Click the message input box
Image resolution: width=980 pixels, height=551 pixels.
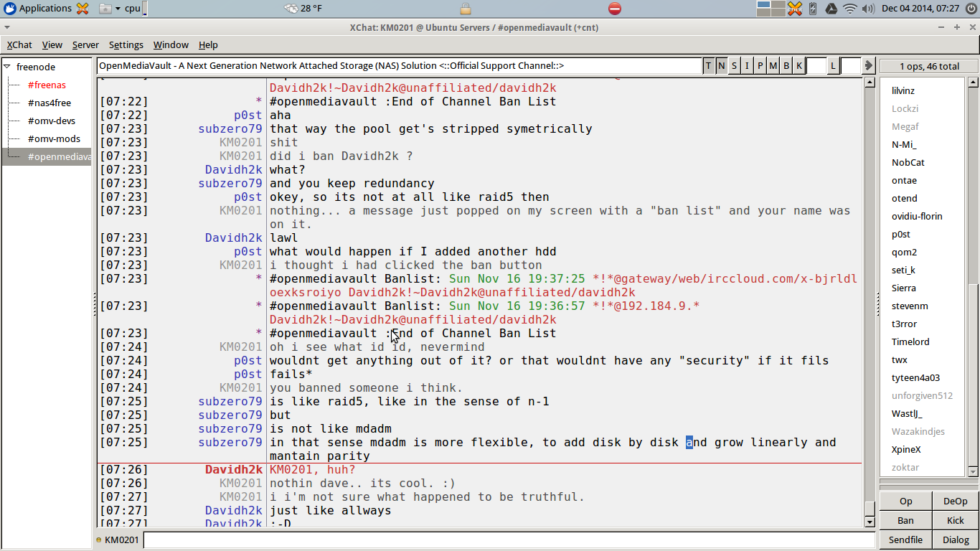coord(510,540)
